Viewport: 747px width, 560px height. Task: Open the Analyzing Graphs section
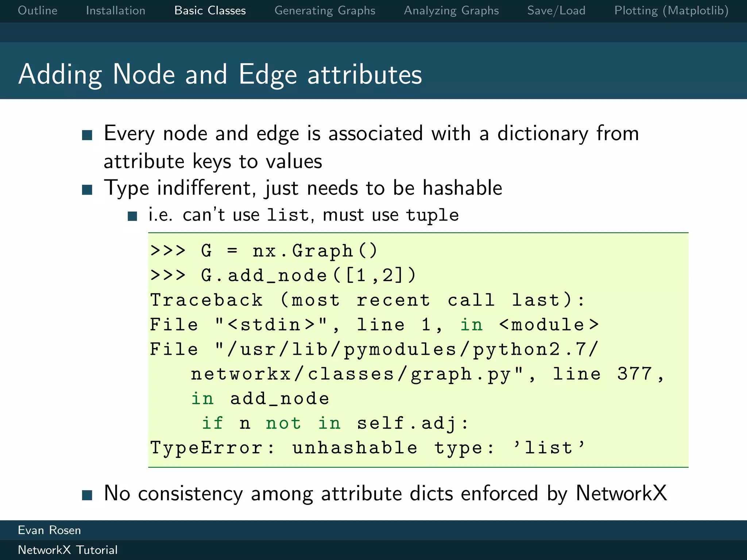pos(452,11)
